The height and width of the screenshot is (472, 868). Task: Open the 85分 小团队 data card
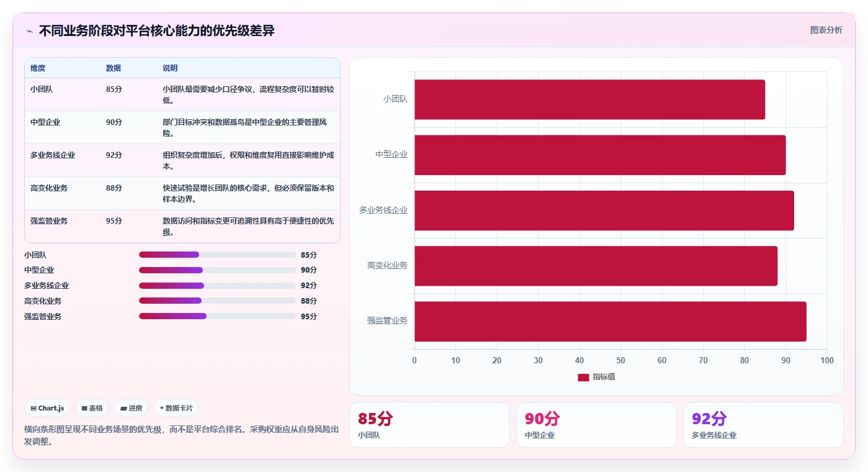click(x=429, y=425)
